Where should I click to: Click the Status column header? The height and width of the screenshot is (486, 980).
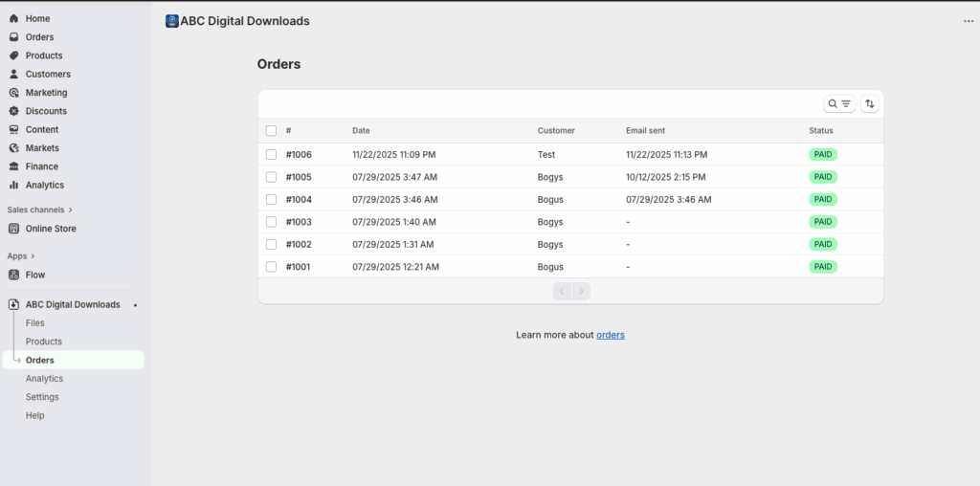click(x=820, y=130)
